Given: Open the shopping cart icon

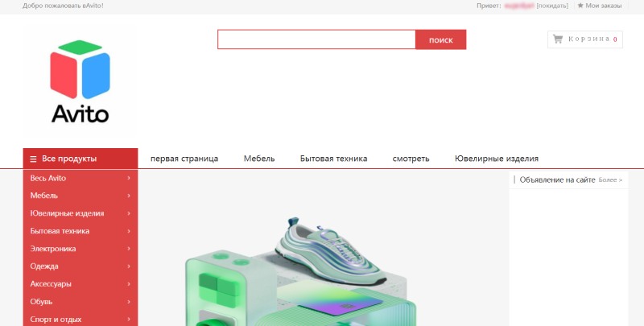Looking at the screenshot, I should 557,39.
